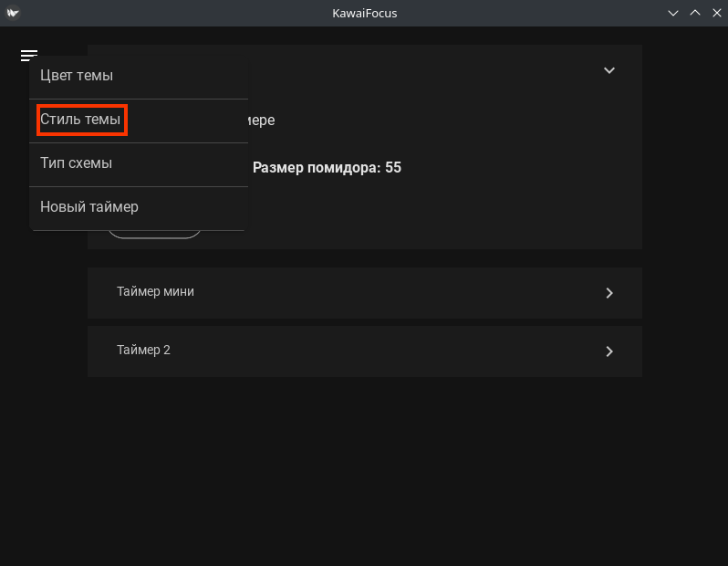Click the 'Размер помидора: 55' text

327,168
